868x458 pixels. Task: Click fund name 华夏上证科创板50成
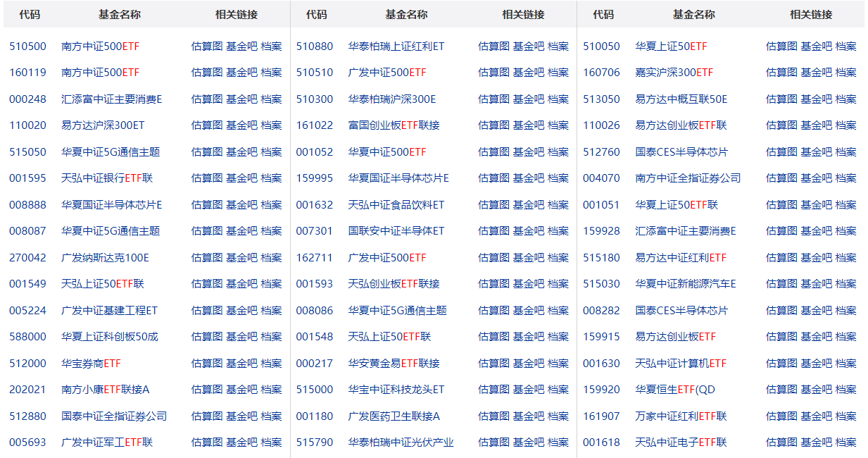[110, 337]
